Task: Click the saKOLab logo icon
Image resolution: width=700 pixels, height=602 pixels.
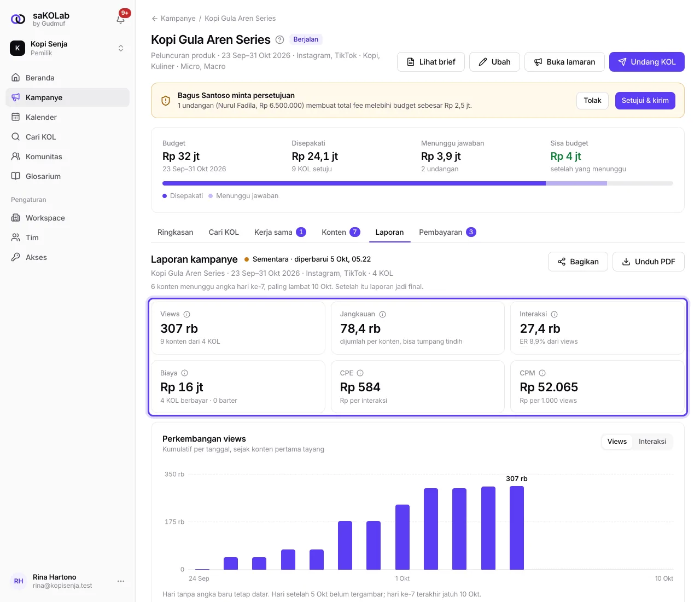Action: [x=18, y=19]
